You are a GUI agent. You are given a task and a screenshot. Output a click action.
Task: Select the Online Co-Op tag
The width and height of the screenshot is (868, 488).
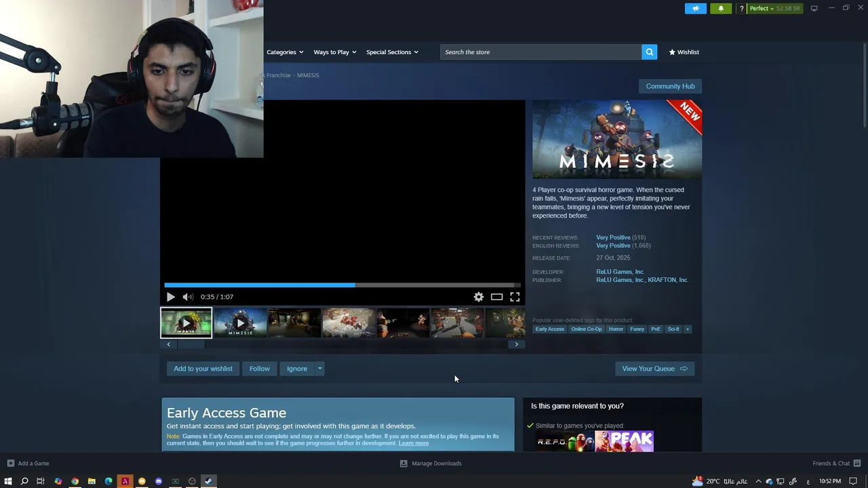(586, 329)
